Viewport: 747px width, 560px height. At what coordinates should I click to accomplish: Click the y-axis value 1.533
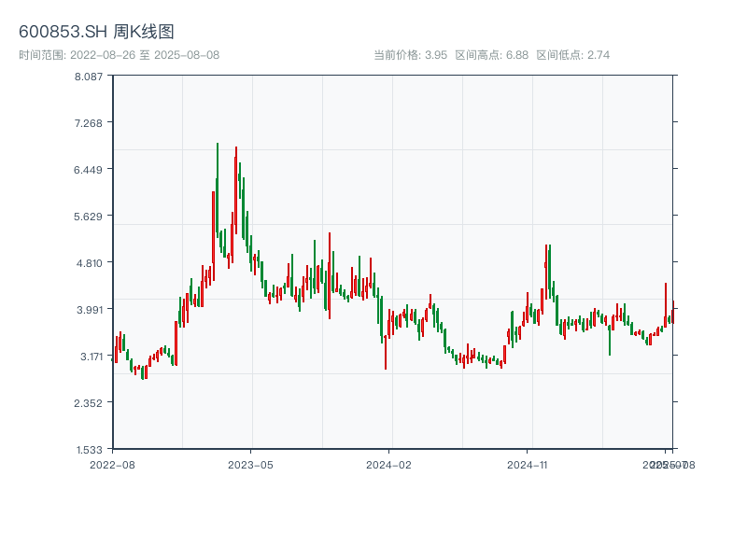89,450
